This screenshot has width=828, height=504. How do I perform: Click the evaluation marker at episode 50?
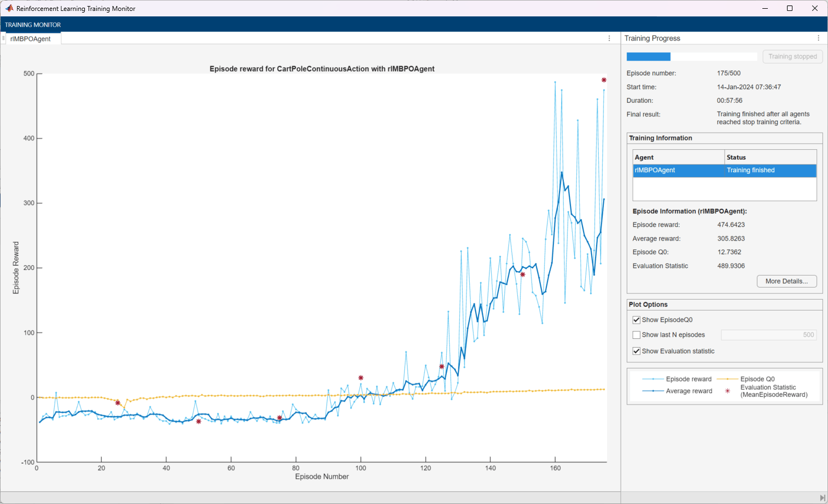[199, 421]
